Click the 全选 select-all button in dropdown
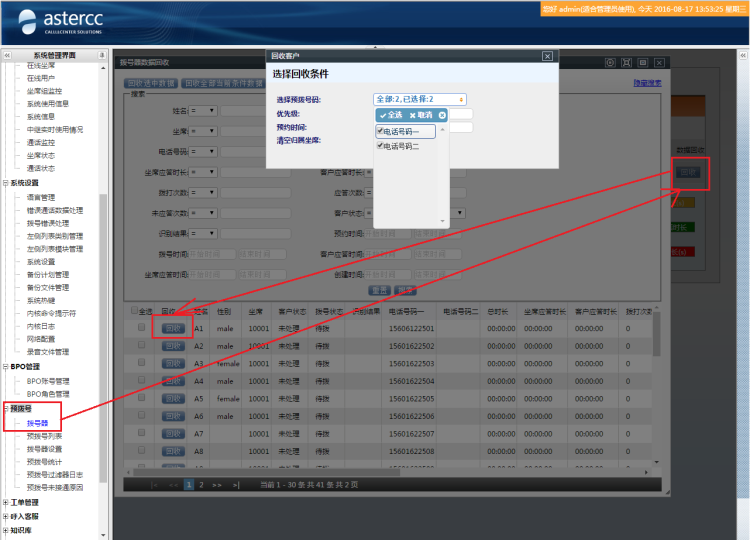This screenshot has width=750, height=540. point(391,115)
